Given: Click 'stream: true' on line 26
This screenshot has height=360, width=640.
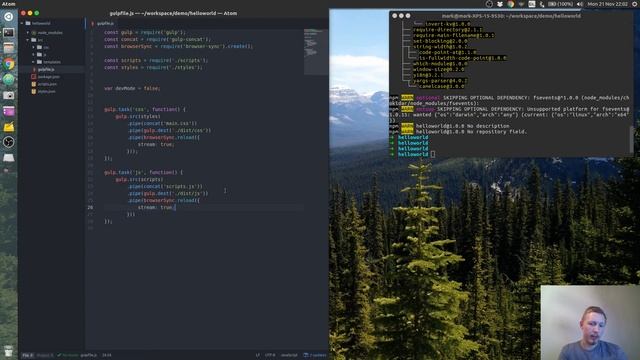Looking at the screenshot, I should 156,207.
